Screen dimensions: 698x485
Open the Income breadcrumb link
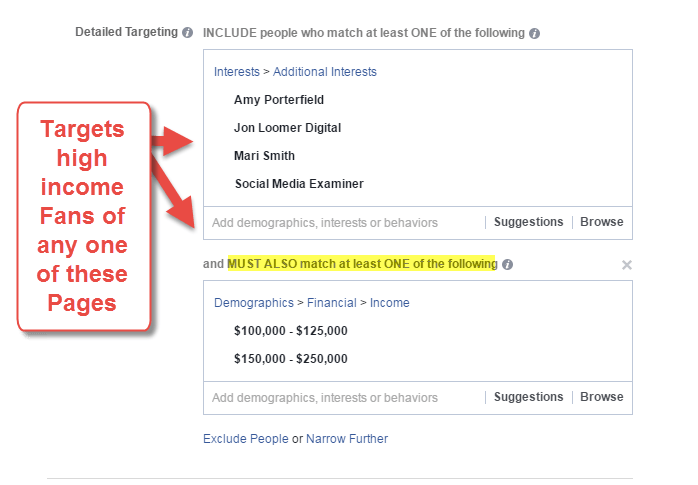(x=390, y=303)
